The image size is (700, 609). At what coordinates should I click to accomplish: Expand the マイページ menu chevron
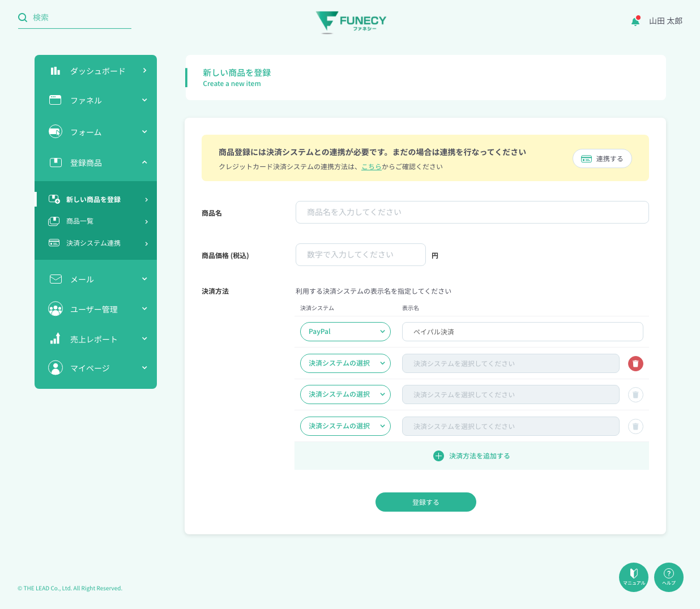pos(144,368)
